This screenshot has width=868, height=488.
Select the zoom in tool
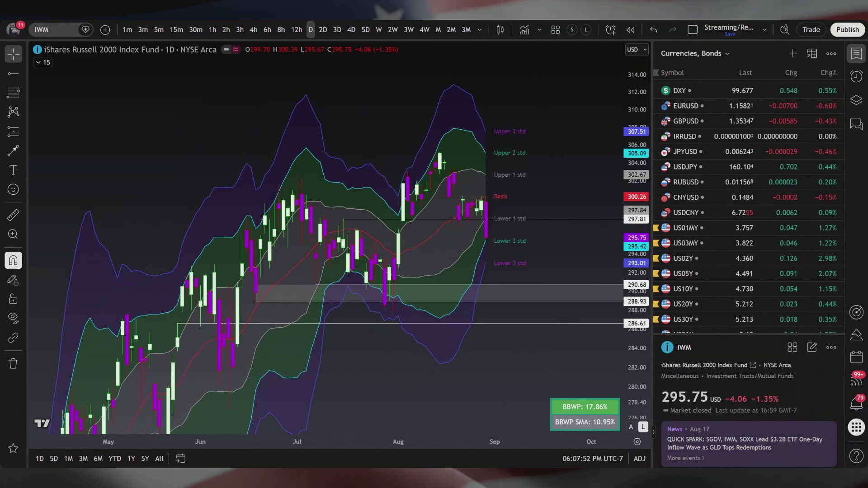pos(13,234)
